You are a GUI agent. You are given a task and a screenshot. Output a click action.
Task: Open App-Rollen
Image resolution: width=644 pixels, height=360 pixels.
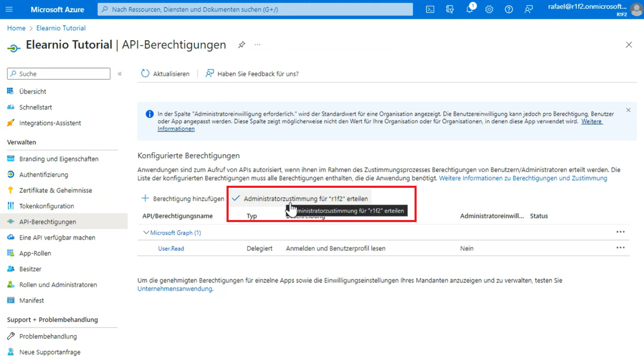point(35,253)
